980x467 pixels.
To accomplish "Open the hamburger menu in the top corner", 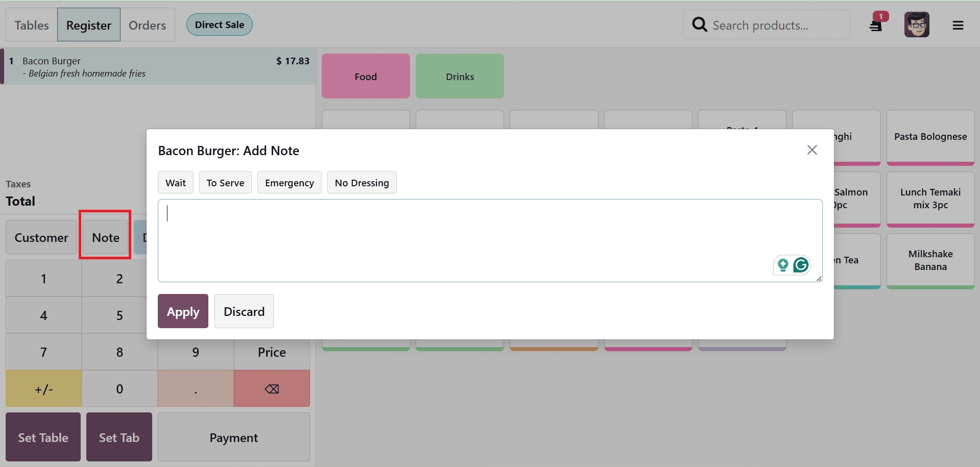I will (x=959, y=24).
